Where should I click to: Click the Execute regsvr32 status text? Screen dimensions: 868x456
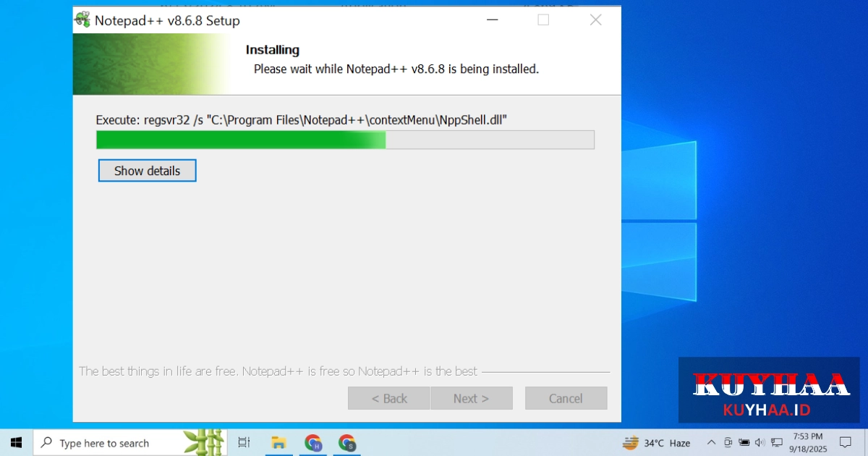(301, 119)
